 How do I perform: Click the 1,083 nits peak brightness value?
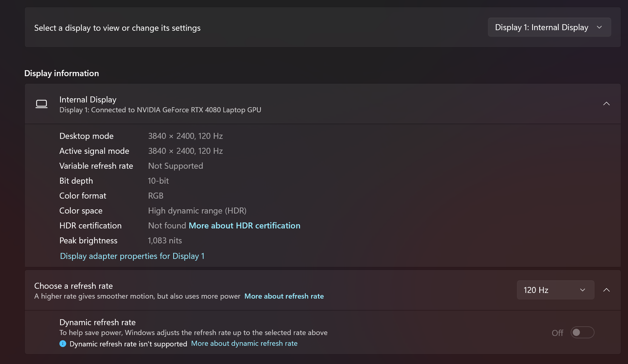(165, 240)
